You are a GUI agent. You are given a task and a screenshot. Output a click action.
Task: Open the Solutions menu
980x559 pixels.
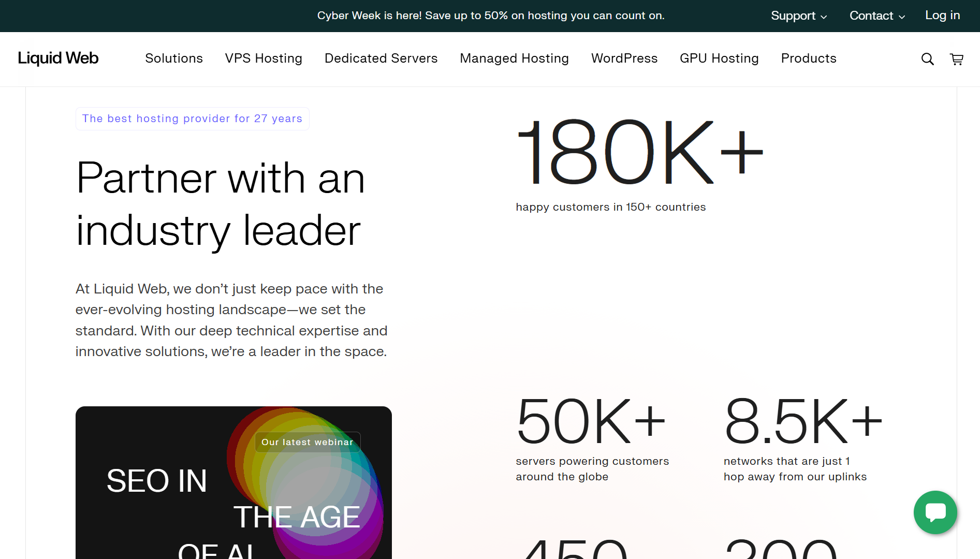pyautogui.click(x=174, y=58)
